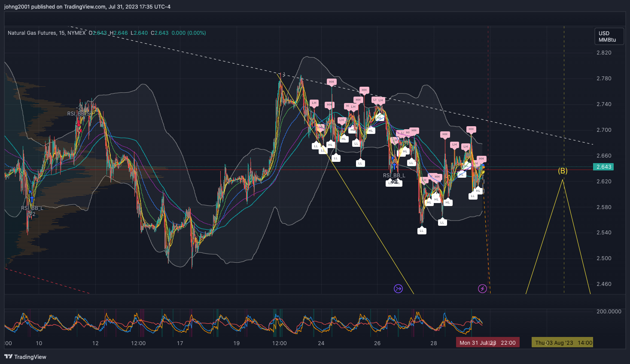This screenshot has width=630, height=364.
Task: Click the 200.0000 oscillator scale value
Action: 609,311
